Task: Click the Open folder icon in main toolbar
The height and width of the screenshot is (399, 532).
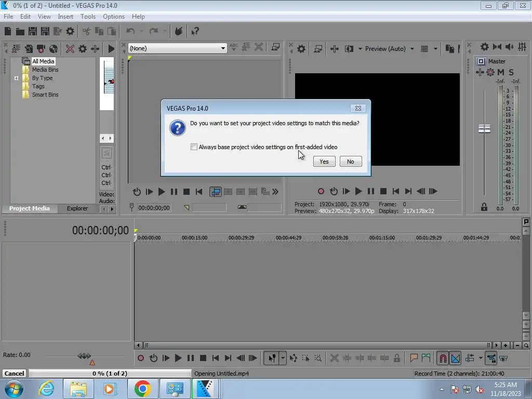Action: tap(20, 31)
